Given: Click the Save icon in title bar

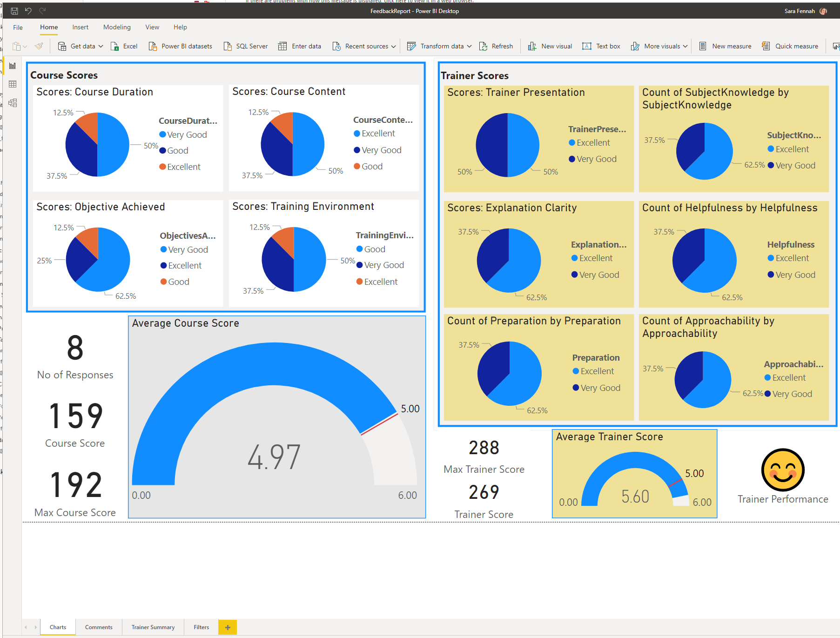Looking at the screenshot, I should click(x=13, y=10).
